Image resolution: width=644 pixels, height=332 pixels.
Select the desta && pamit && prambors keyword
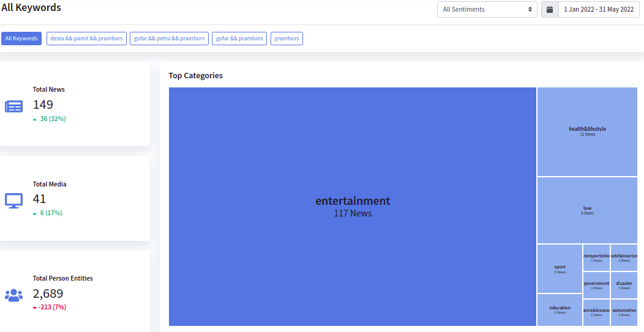click(x=86, y=39)
